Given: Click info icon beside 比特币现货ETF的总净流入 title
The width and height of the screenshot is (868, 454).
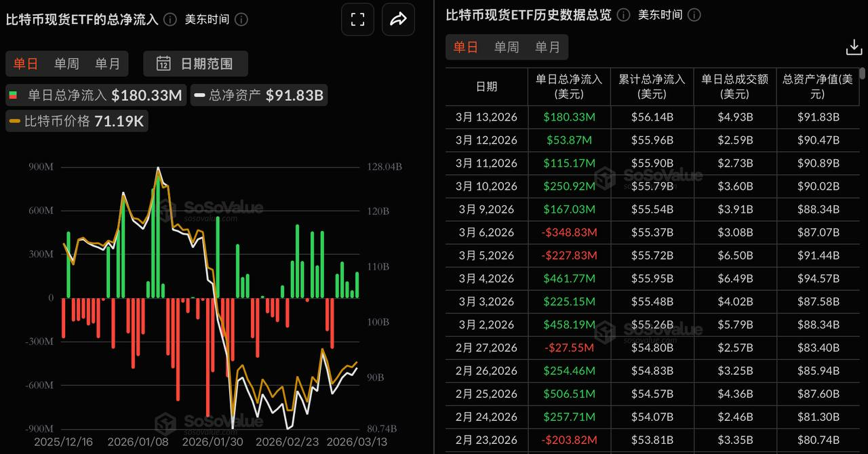Looking at the screenshot, I should click(170, 20).
